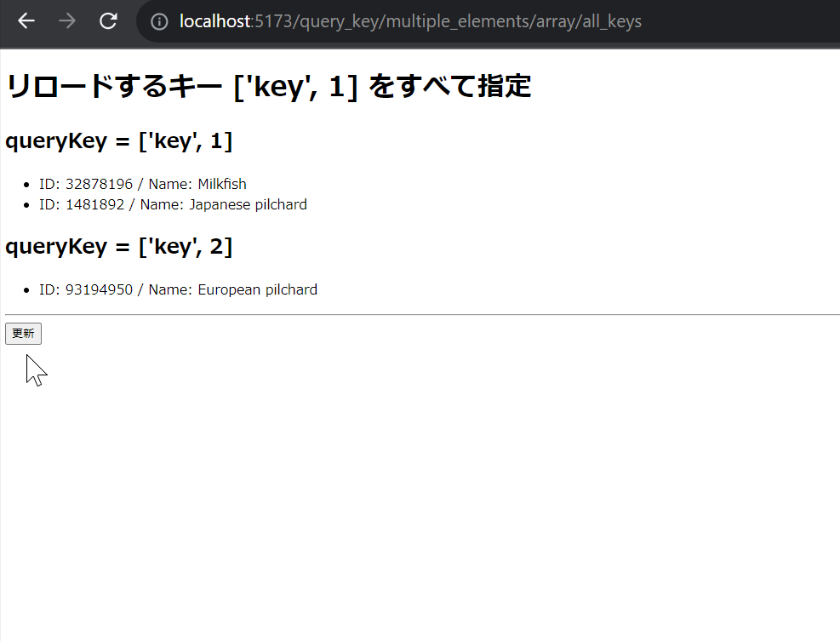Navigate back using the browser back arrow
840x641 pixels.
point(26,20)
